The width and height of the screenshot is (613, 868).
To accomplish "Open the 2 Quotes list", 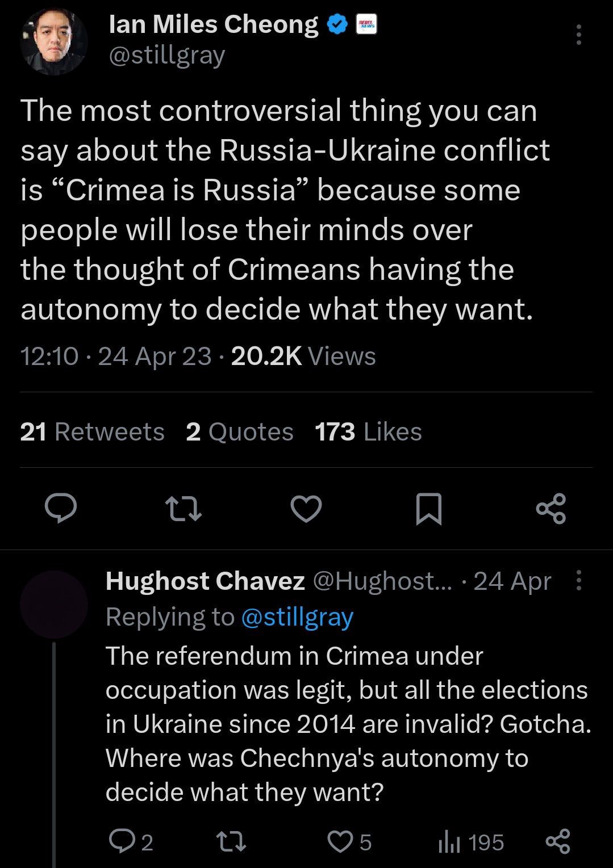I will coord(240,432).
